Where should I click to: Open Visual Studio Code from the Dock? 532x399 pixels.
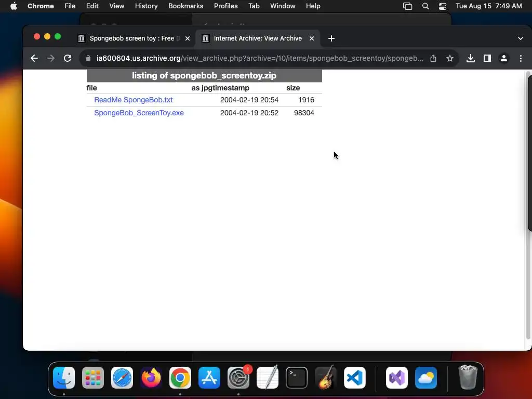pyautogui.click(x=355, y=378)
